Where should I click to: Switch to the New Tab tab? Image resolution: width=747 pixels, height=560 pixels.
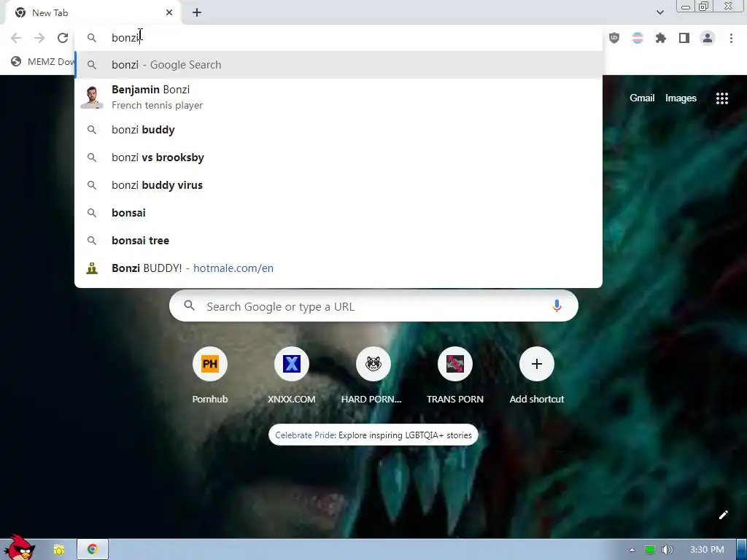[x=93, y=13]
